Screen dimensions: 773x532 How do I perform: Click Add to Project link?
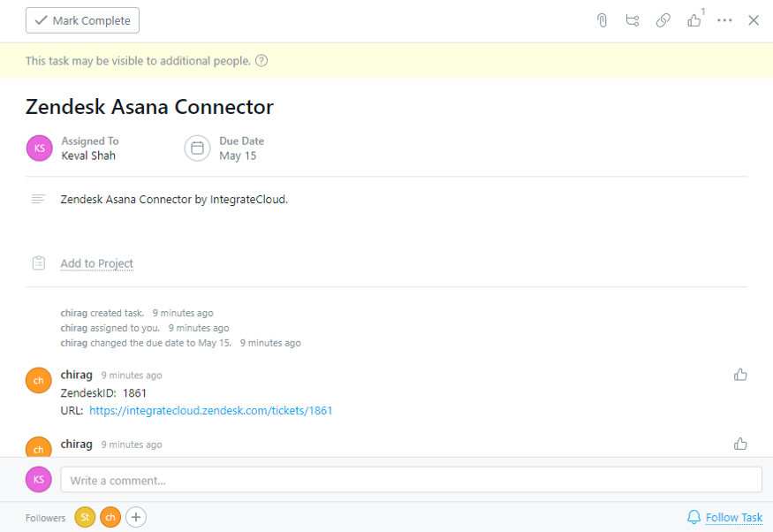[x=96, y=263]
